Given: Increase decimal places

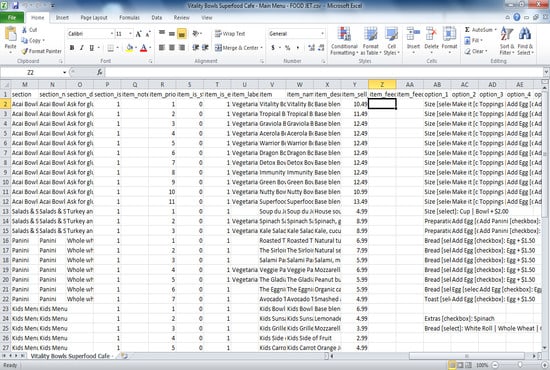Looking at the screenshot, I should click(311, 48).
